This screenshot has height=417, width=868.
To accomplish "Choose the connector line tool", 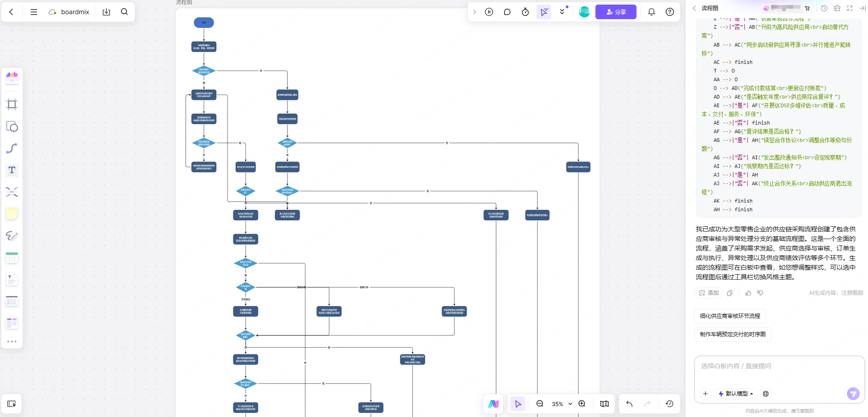I will tap(12, 148).
